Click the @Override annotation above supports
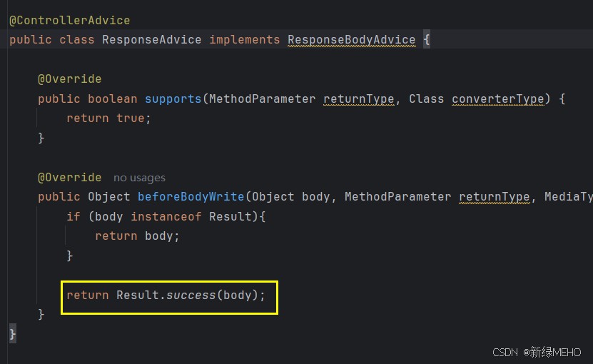 pos(69,79)
